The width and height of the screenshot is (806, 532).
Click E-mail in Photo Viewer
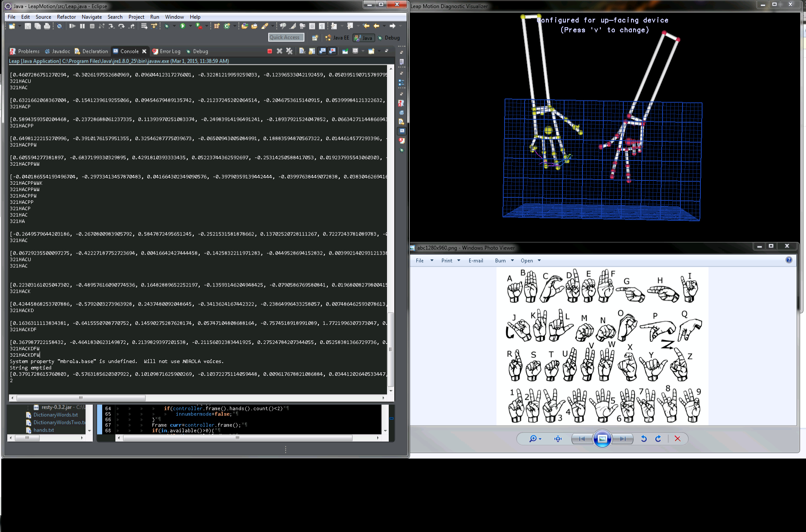coord(476,260)
